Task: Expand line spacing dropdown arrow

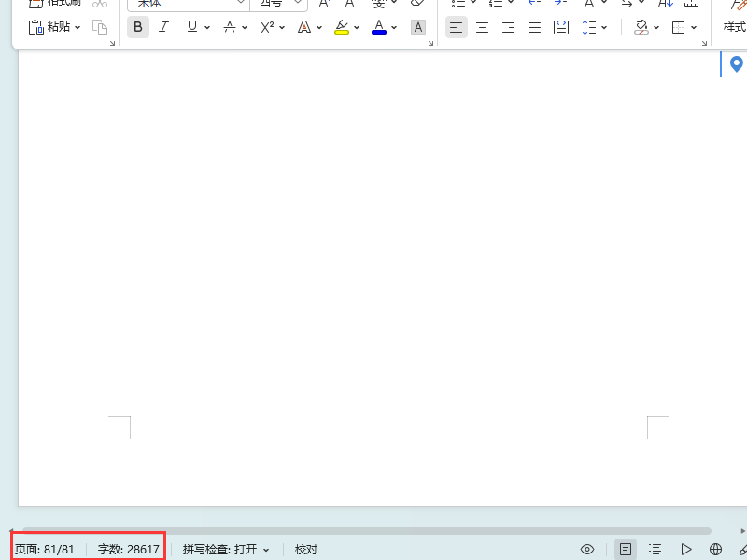Action: tap(604, 28)
